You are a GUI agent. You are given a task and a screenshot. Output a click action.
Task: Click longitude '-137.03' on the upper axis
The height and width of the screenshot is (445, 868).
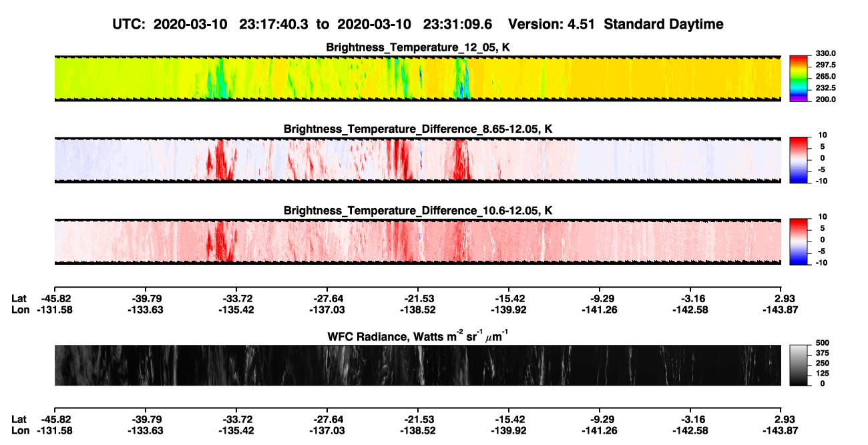(x=327, y=310)
